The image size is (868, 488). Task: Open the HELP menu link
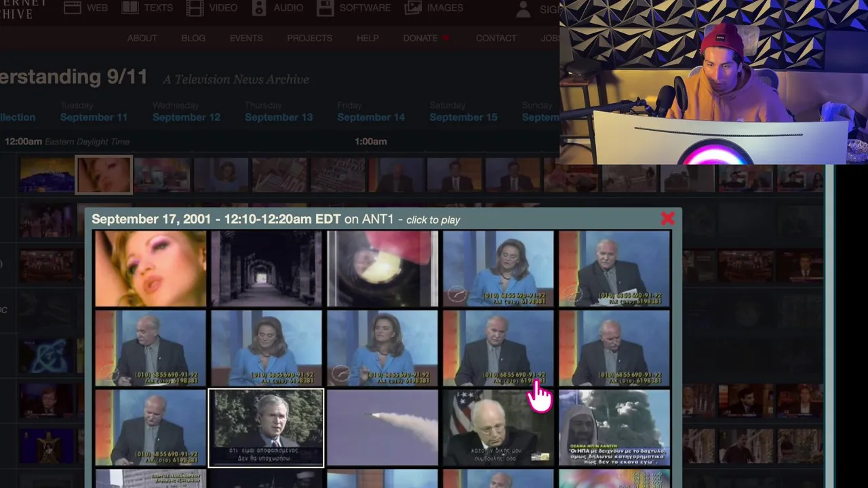(368, 38)
